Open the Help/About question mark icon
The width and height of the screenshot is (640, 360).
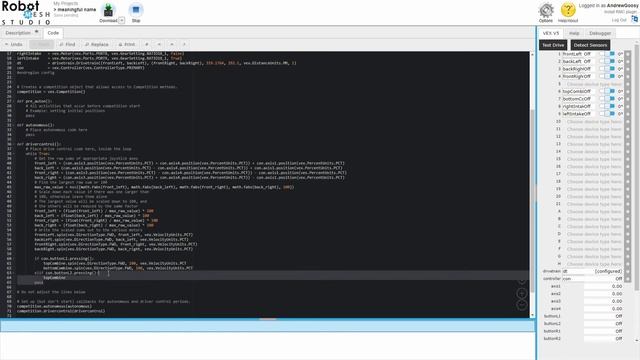(x=568, y=10)
